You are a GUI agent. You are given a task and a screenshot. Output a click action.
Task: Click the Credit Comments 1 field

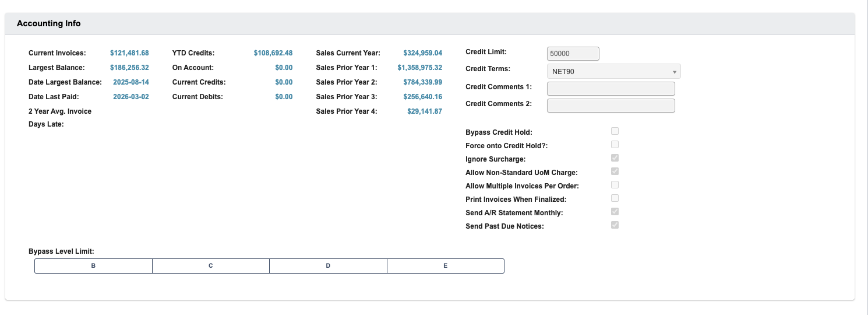tap(611, 89)
